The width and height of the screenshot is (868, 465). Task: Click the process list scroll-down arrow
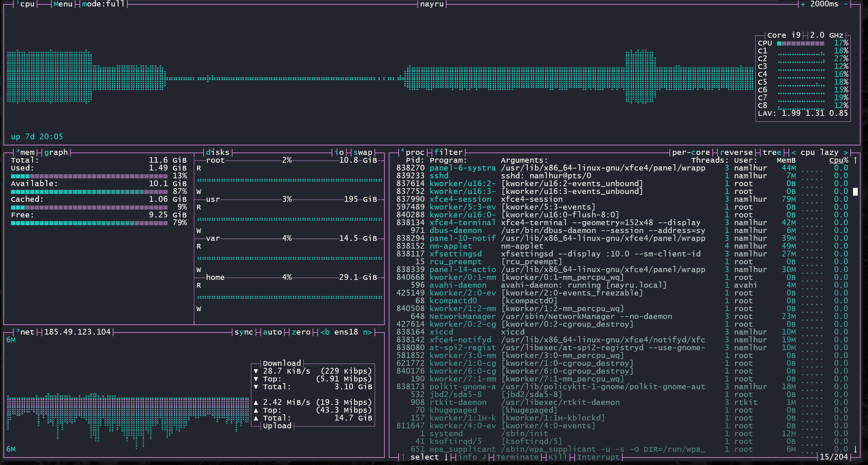(x=855, y=449)
